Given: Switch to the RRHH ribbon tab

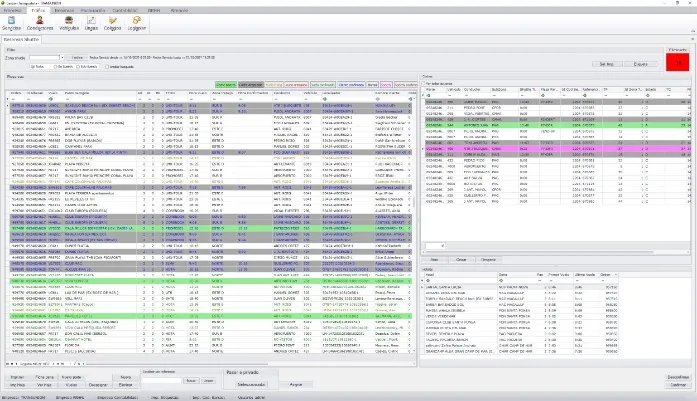Looking at the screenshot, I should click(x=154, y=10).
